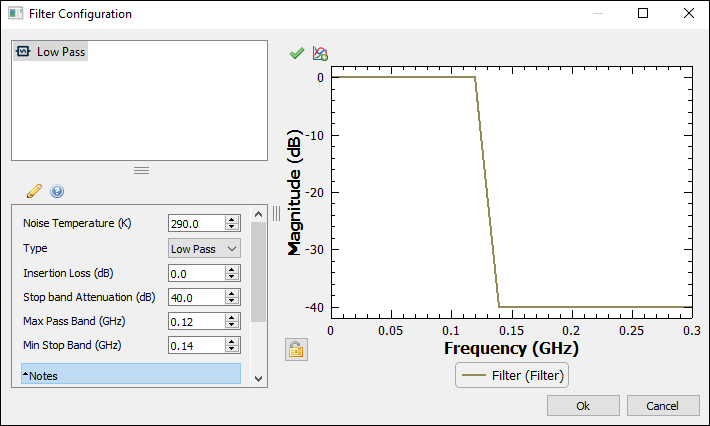
Task: Increase the Insertion Loss value
Action: coord(232,269)
